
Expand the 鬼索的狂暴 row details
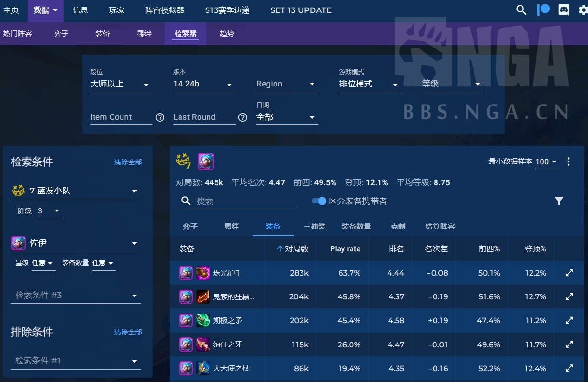click(569, 296)
